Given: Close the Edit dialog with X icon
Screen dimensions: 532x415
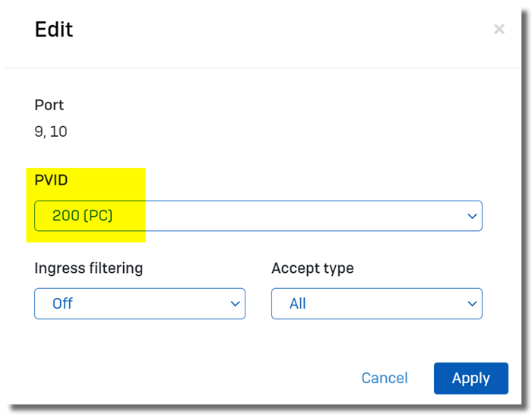Looking at the screenshot, I should tap(499, 29).
